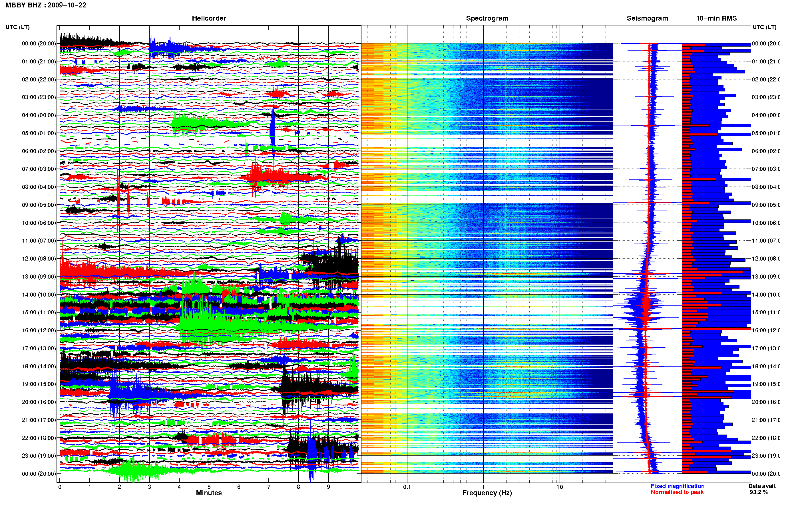The width and height of the screenshot is (812, 508).
Task: Click the '10' frequency tick label
Action: pos(560,487)
